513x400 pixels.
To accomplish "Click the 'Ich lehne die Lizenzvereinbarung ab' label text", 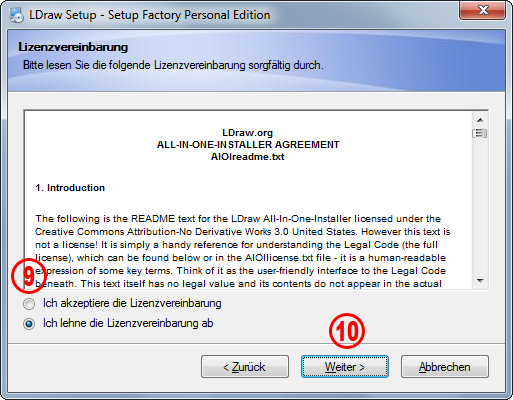I will [128, 323].
